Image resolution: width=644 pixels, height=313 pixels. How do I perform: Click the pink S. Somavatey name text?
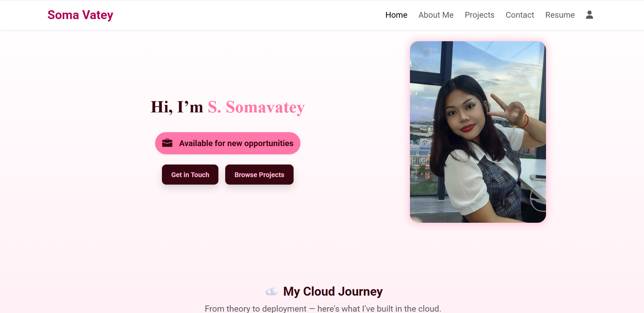tap(256, 107)
